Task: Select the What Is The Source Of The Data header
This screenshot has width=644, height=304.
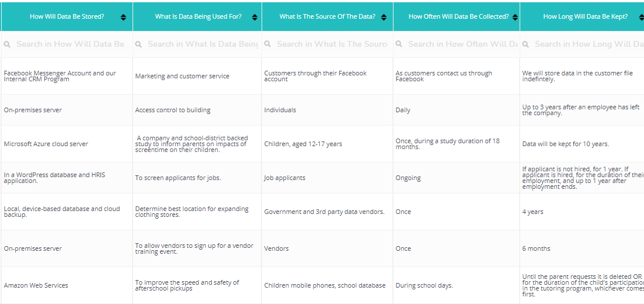Action: tap(328, 17)
